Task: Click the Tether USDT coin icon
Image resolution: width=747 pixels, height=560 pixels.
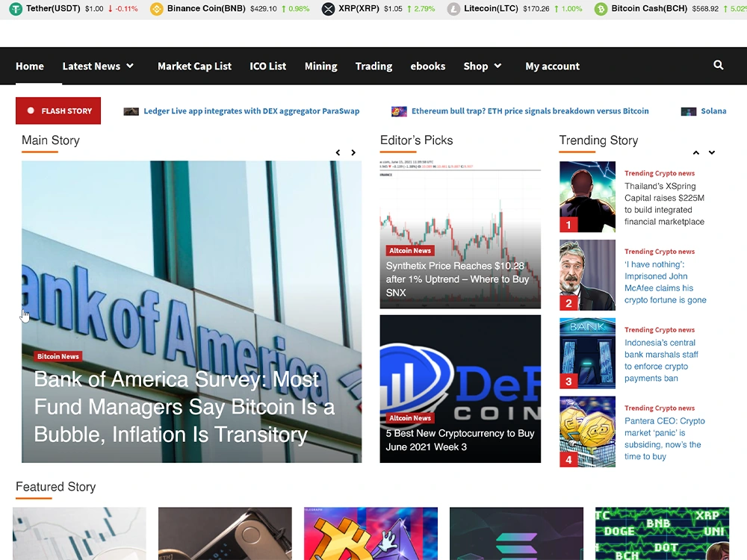Action: point(16,8)
